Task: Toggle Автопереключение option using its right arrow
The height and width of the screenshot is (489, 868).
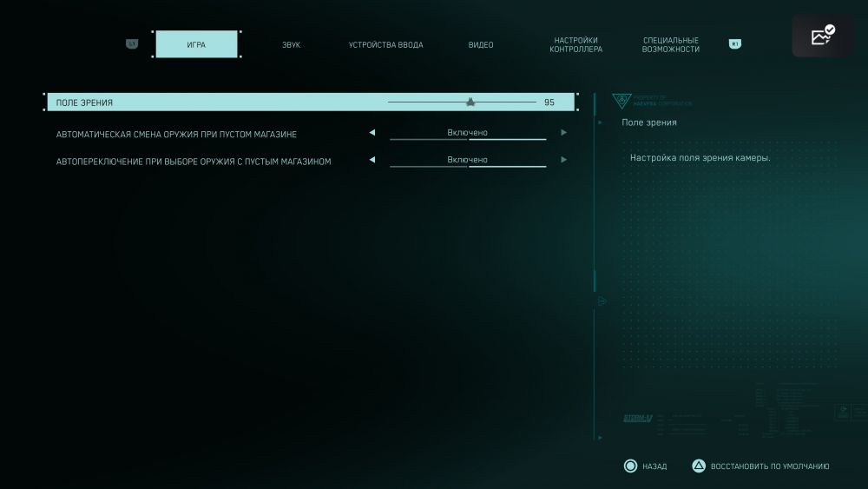Action: tap(563, 160)
